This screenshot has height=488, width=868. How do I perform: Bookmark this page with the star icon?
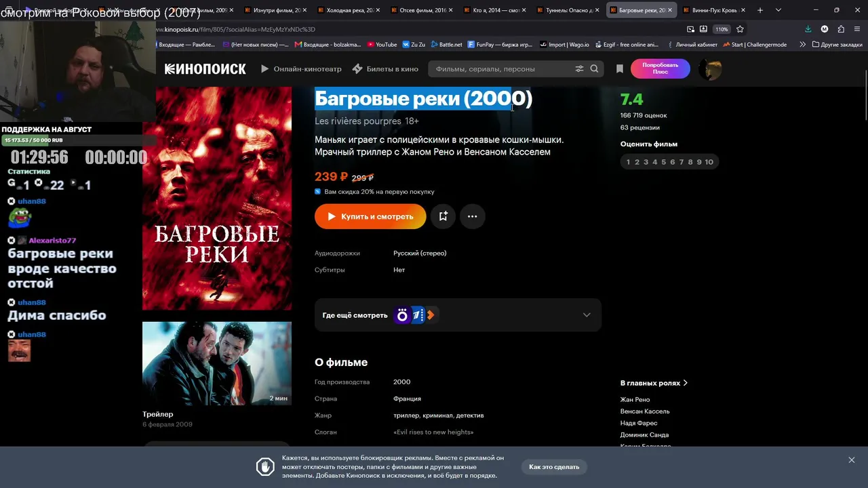pos(740,29)
